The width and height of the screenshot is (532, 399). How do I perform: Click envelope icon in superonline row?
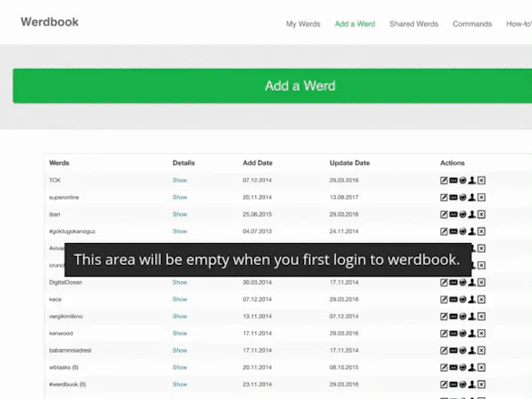(x=453, y=198)
